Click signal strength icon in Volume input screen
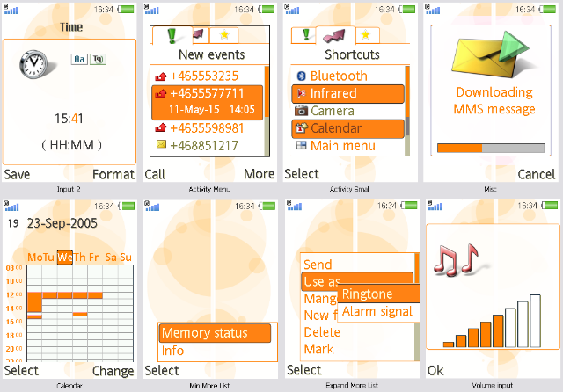Viewport: 563px width, 392px height. (435, 206)
